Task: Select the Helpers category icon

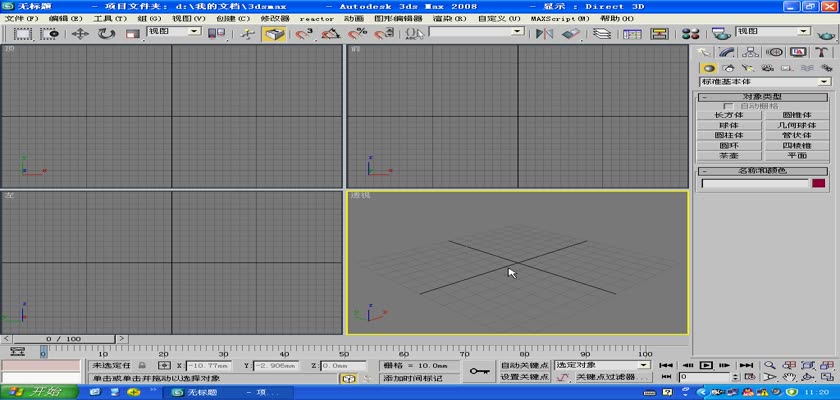Action: (x=787, y=68)
